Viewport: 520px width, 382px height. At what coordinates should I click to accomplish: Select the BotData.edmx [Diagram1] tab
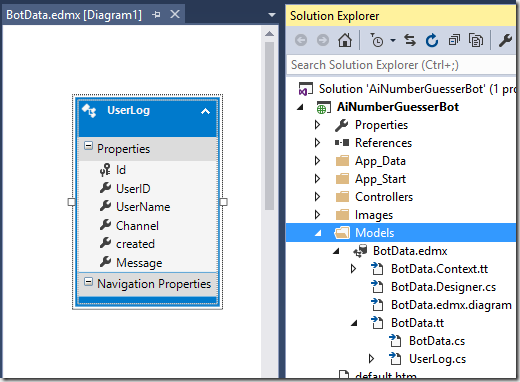tap(74, 15)
